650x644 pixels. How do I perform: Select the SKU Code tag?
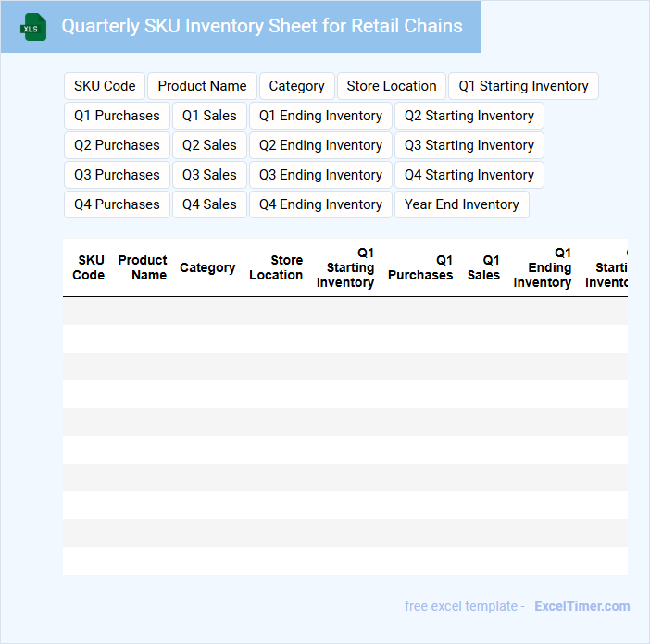tap(105, 86)
